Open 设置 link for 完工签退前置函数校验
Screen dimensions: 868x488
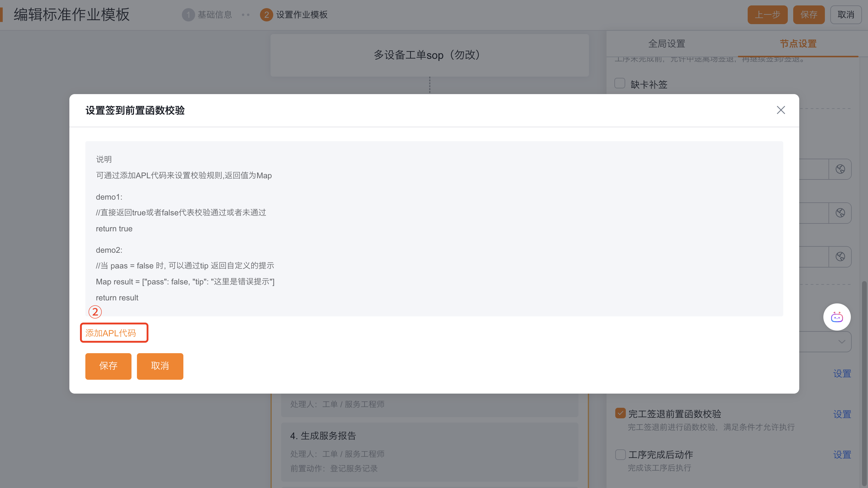(842, 414)
